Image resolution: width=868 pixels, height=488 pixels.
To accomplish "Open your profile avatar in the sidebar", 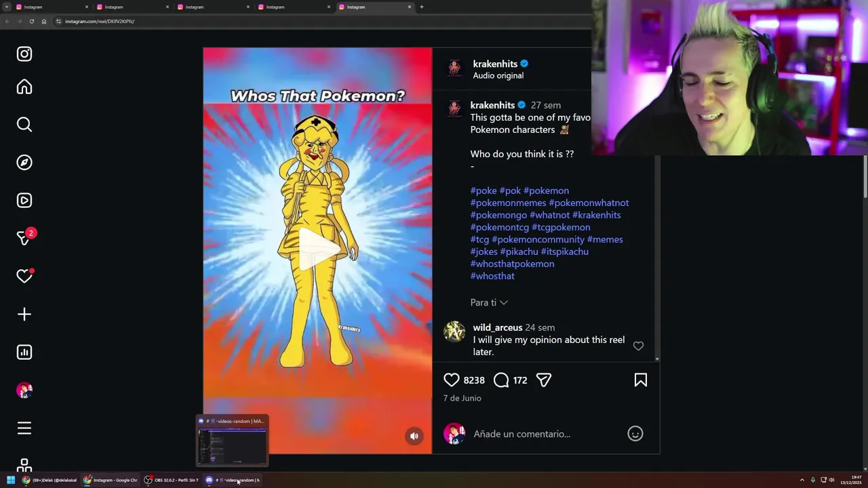I will (x=24, y=390).
